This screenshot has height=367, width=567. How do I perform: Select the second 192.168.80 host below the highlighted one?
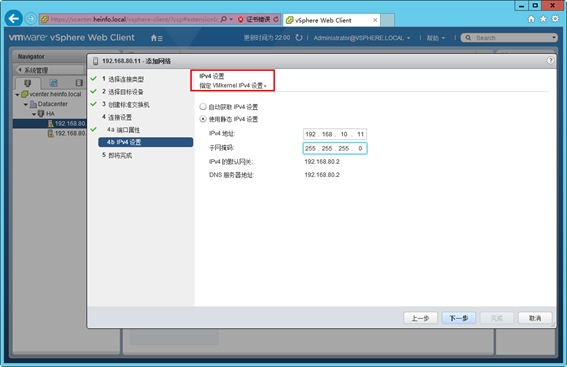pos(67,133)
